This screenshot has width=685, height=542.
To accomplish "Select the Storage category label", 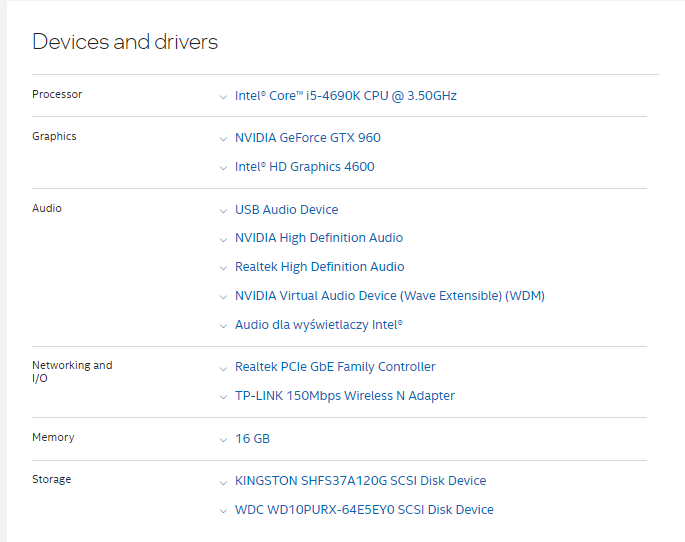I will [x=52, y=479].
